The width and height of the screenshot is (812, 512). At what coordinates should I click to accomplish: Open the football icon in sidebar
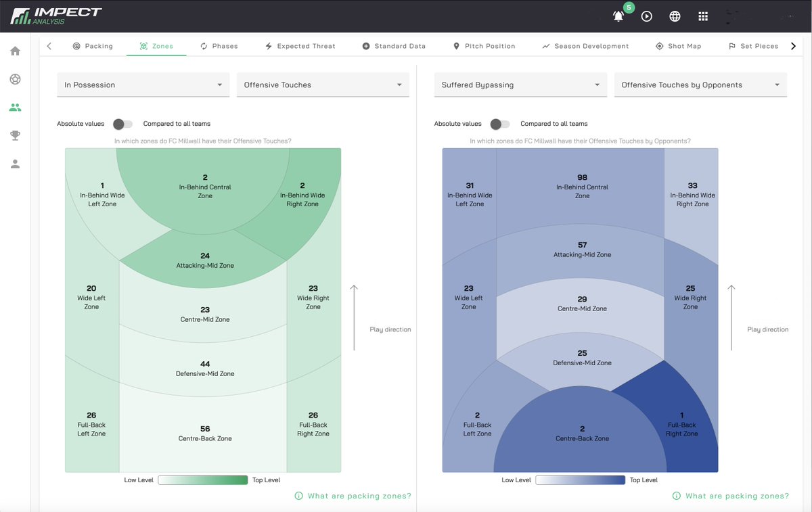point(15,79)
